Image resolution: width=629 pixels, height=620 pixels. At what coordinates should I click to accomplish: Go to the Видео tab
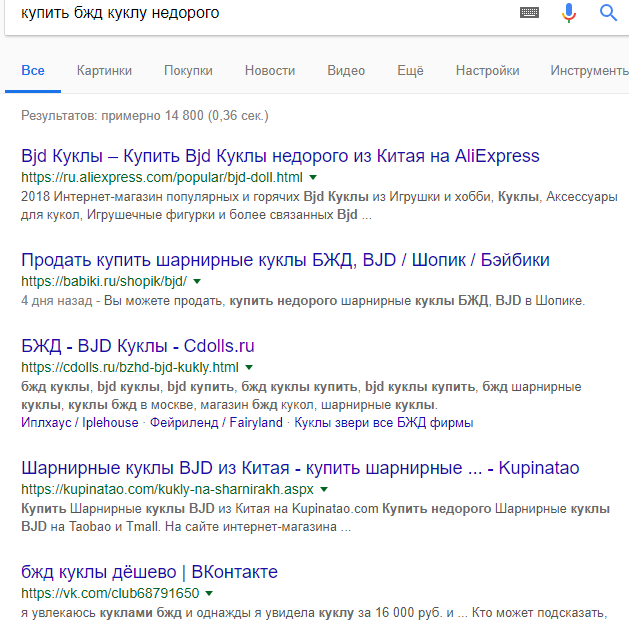point(346,70)
